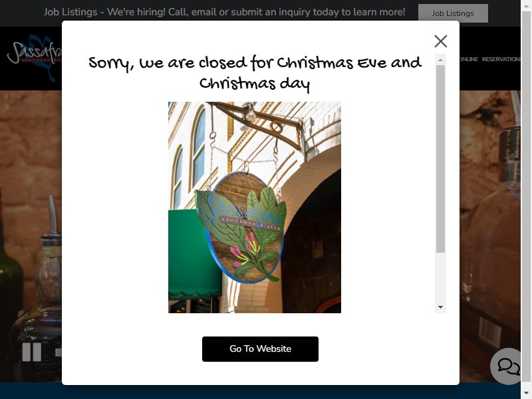Screen dimensions: 532x399
Task: Click the popup scrollbar down arrow
Action: (x=440, y=307)
